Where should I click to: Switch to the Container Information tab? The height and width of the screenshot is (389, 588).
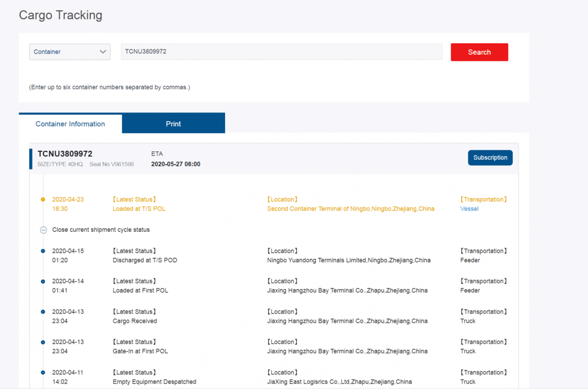pyautogui.click(x=70, y=124)
